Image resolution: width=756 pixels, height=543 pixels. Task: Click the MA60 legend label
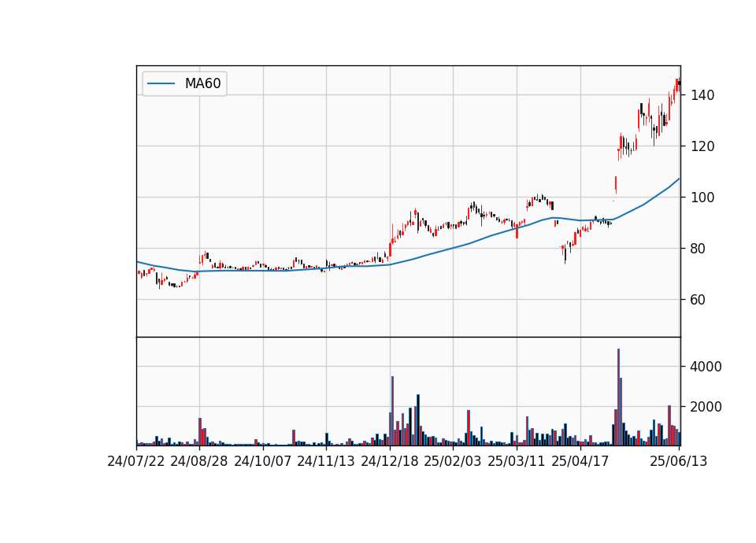(x=202, y=83)
